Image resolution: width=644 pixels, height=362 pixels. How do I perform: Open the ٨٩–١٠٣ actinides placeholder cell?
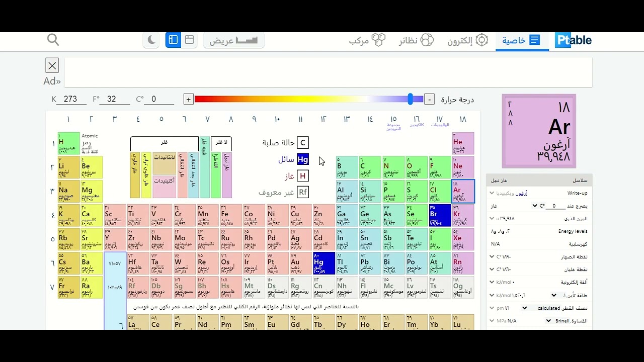tap(115, 288)
